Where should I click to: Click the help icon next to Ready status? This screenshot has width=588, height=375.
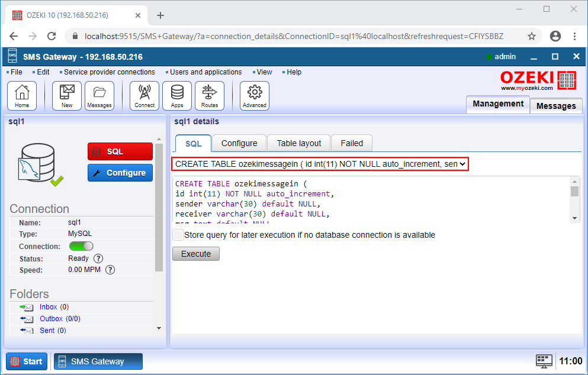(98, 258)
